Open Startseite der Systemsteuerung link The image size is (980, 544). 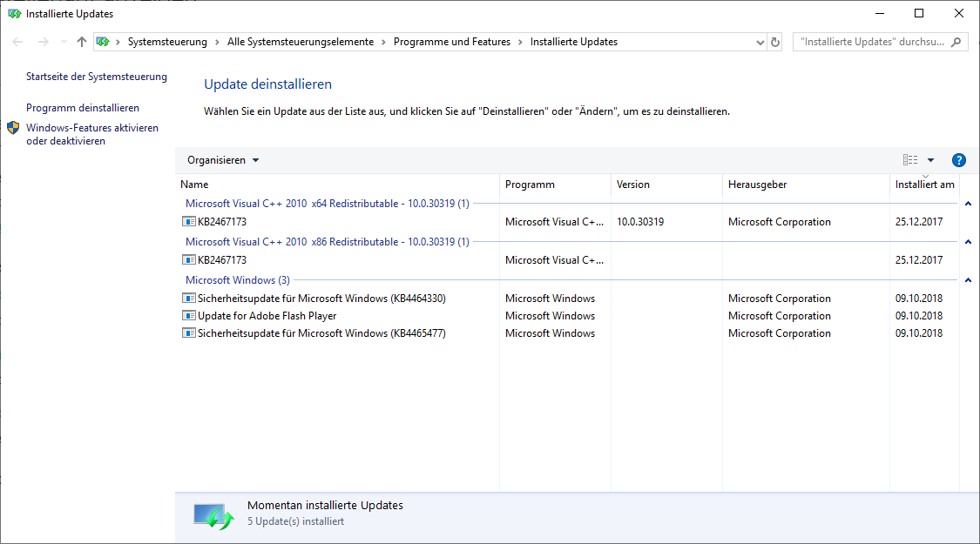coord(96,77)
